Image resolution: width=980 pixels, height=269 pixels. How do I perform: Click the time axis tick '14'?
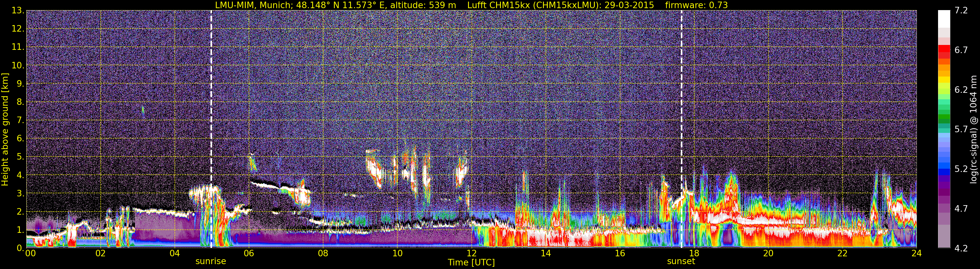[x=545, y=253]
